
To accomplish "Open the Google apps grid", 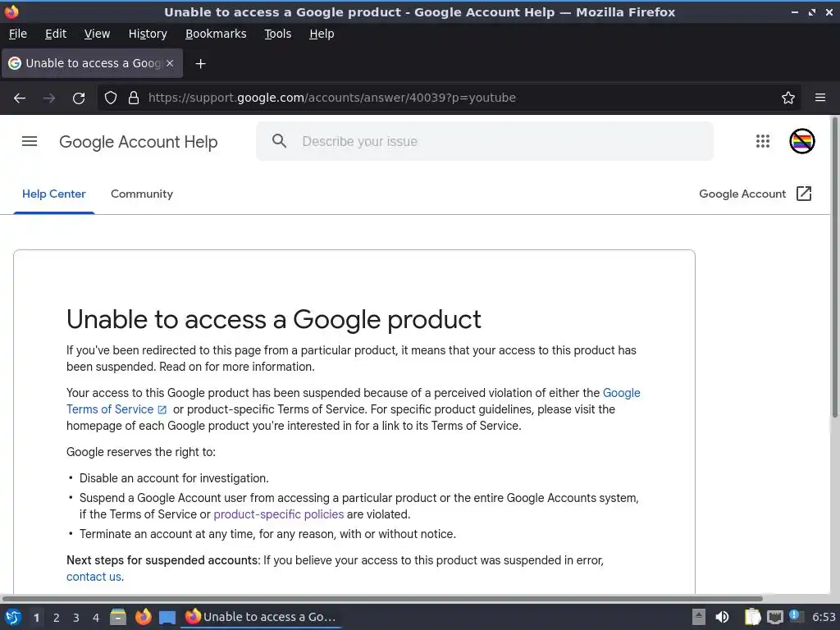I will (x=763, y=141).
